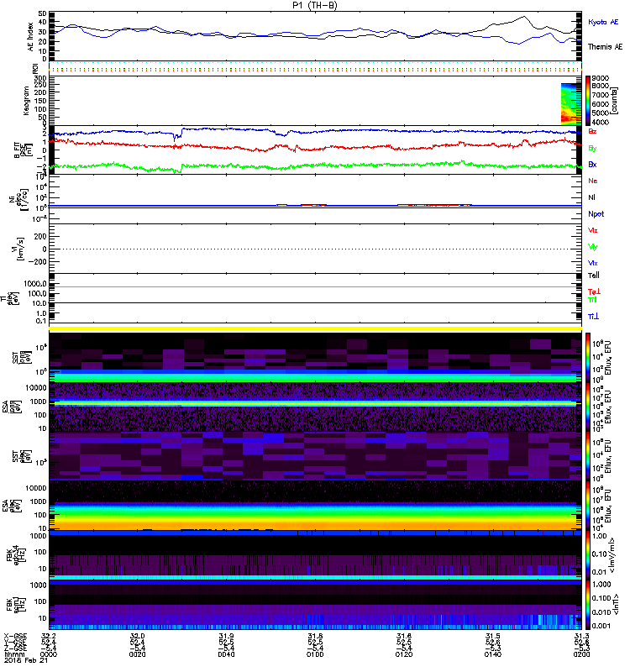Click the '2018 Feb 21' date label

(27, 661)
